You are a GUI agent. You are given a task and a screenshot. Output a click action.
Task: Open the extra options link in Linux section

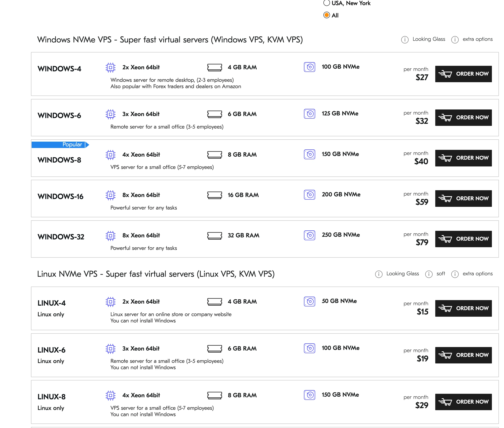(477, 273)
